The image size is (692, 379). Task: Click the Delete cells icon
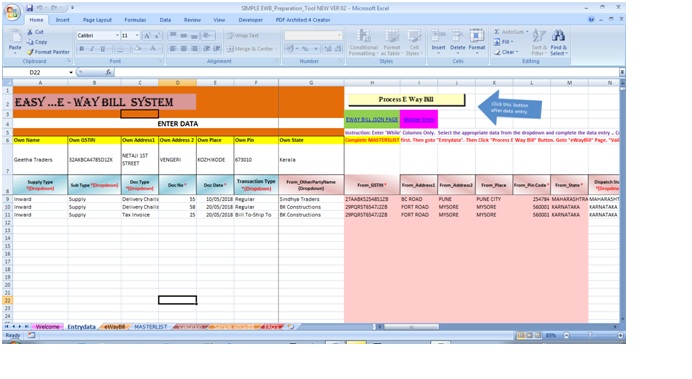[x=458, y=42]
